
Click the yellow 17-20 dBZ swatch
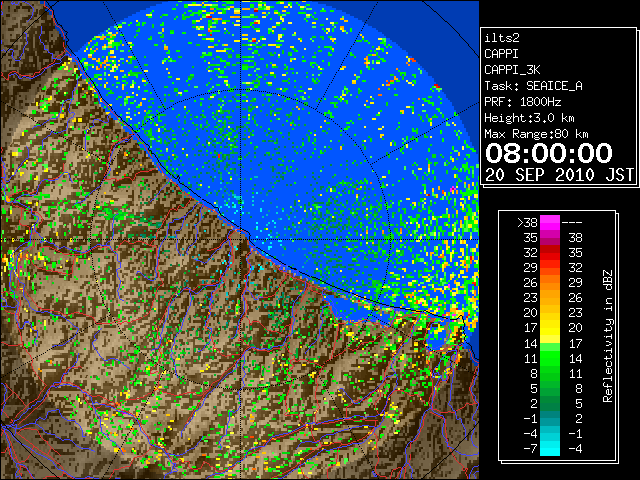click(x=550, y=328)
